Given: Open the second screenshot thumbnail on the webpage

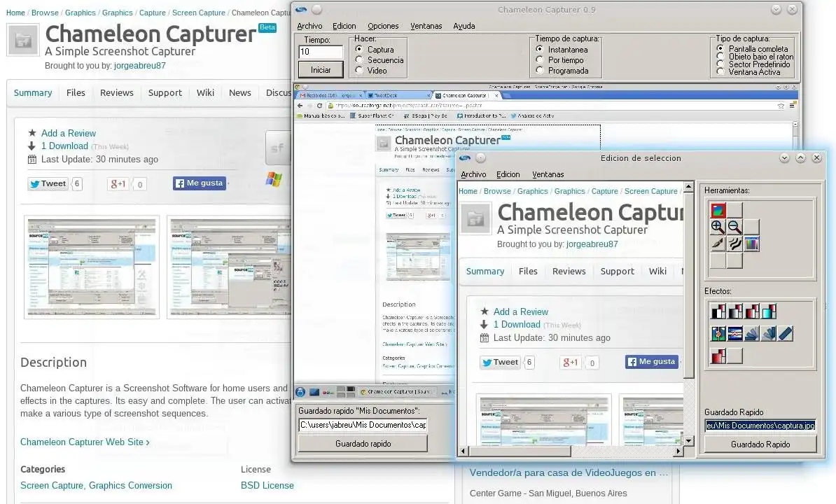Looking at the screenshot, I should (x=230, y=267).
